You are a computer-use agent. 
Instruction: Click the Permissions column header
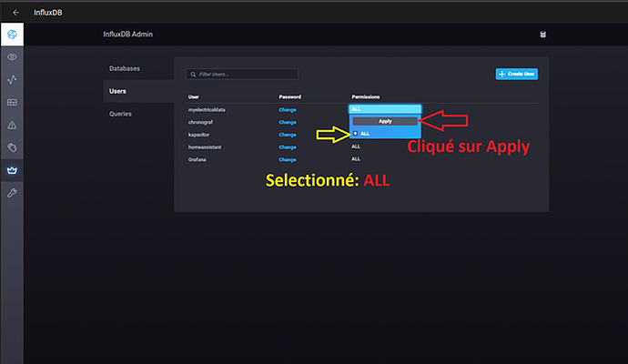tap(366, 96)
